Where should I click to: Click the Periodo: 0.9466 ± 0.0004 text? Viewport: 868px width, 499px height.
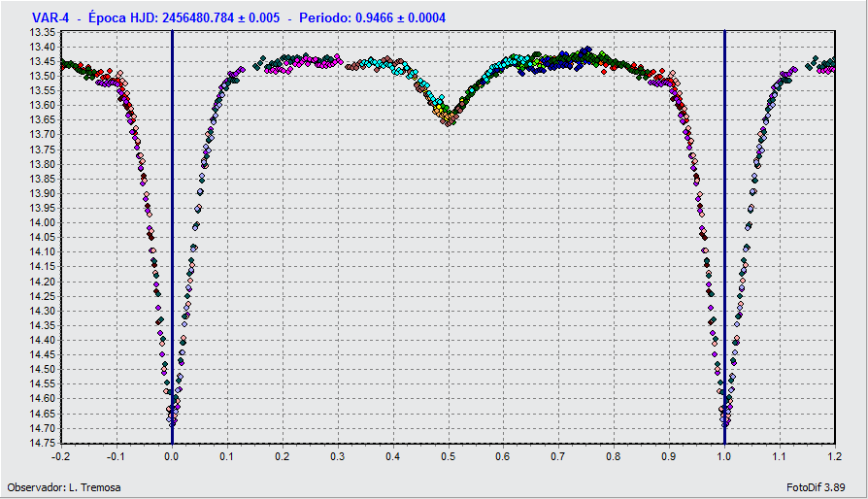click(x=372, y=18)
